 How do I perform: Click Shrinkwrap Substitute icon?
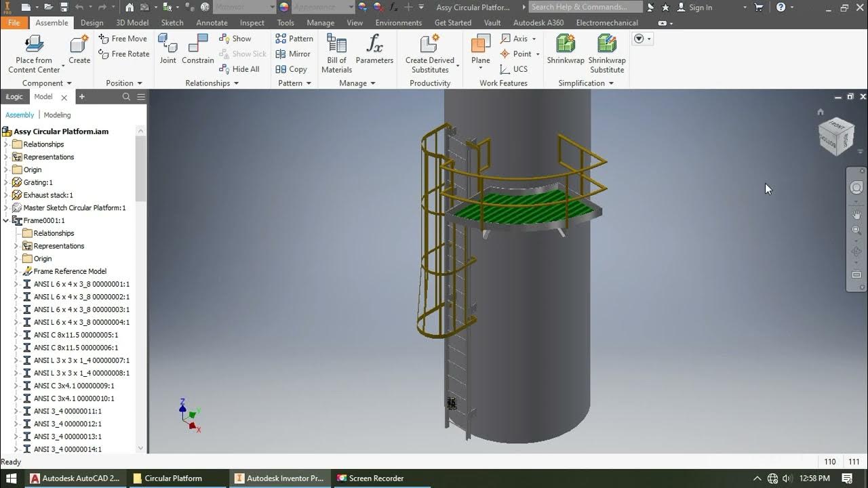click(607, 43)
